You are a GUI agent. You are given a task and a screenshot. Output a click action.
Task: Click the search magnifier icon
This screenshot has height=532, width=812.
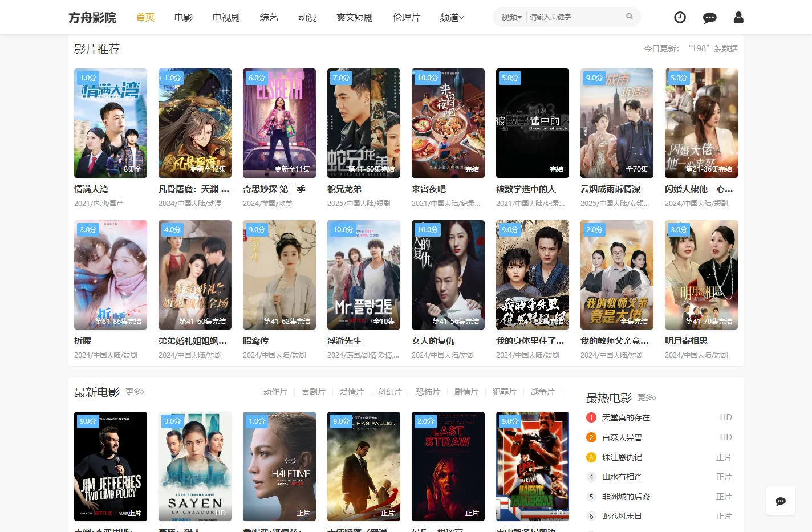coord(630,17)
